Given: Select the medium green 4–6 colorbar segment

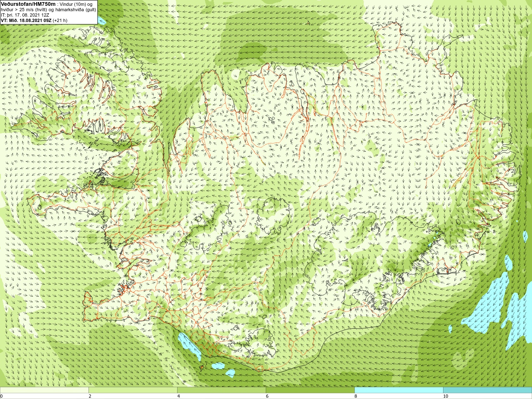Looking at the screenshot, I should [222, 390].
